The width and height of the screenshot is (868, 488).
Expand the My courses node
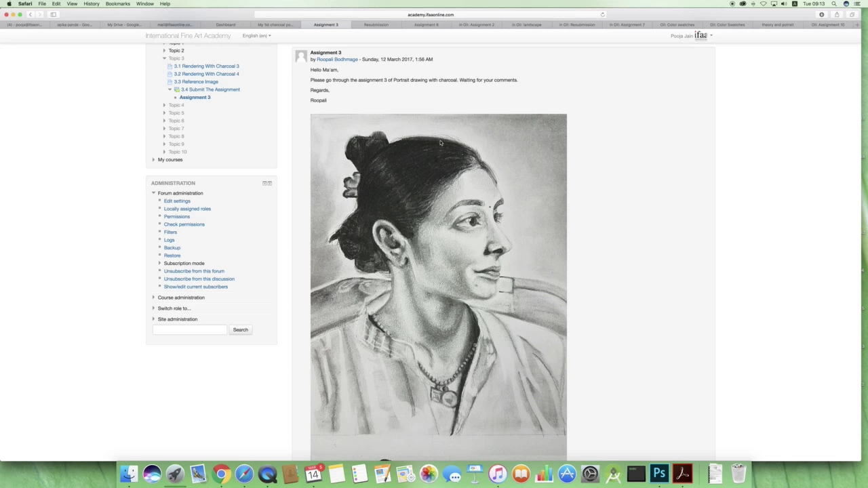pos(153,159)
